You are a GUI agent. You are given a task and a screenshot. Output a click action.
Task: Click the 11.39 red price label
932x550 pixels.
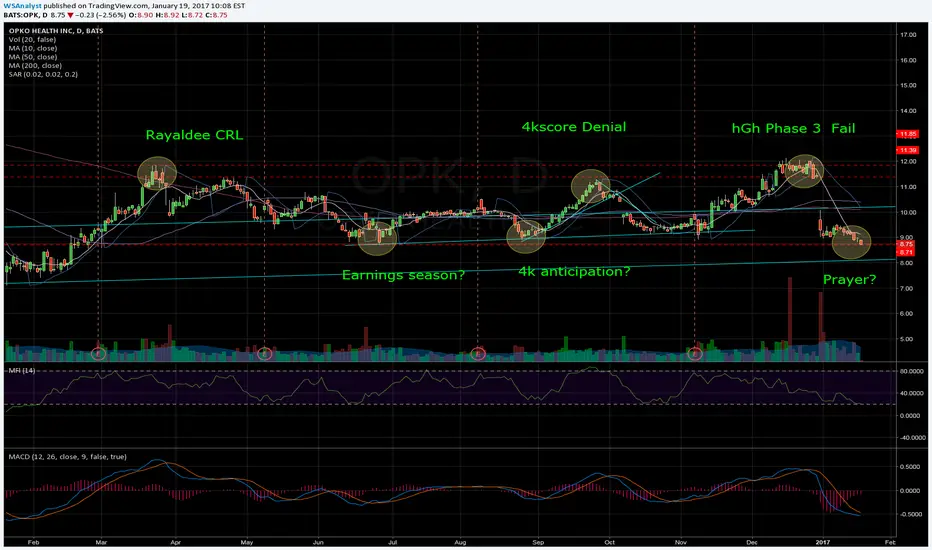[x=908, y=150]
